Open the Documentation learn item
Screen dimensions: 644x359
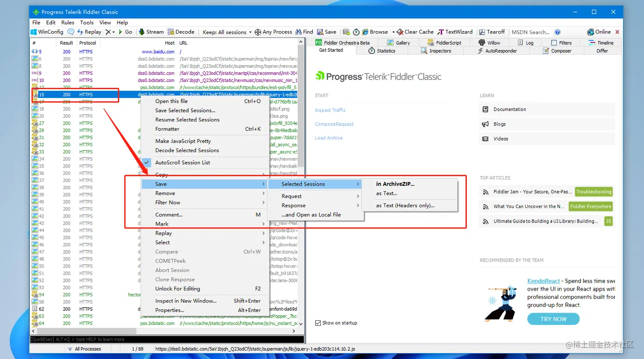pyautogui.click(x=547, y=110)
